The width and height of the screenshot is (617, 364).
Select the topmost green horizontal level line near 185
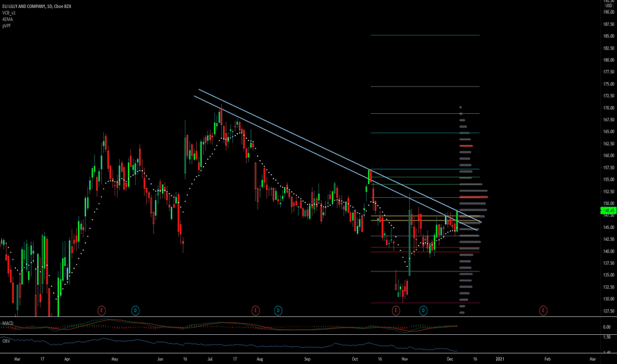(x=425, y=36)
